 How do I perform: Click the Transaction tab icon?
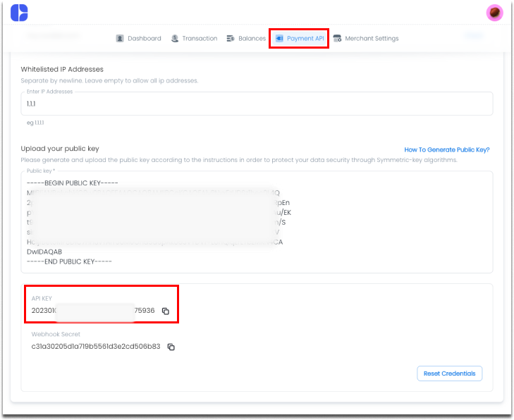click(x=175, y=38)
